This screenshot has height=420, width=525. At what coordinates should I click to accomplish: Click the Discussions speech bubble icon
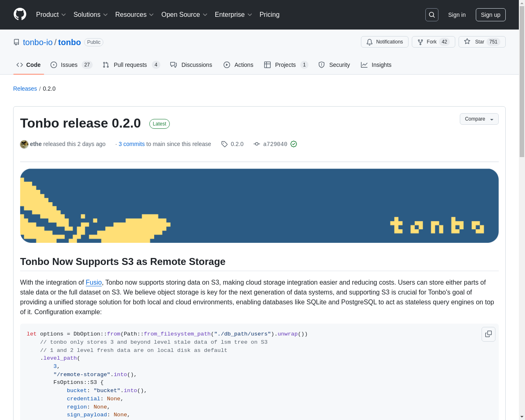pyautogui.click(x=173, y=65)
